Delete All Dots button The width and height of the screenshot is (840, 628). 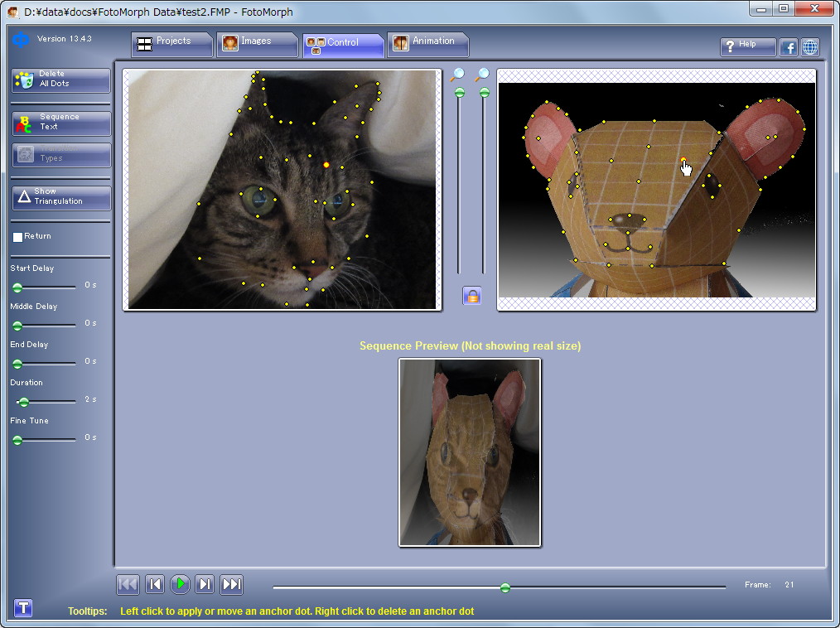pos(61,80)
